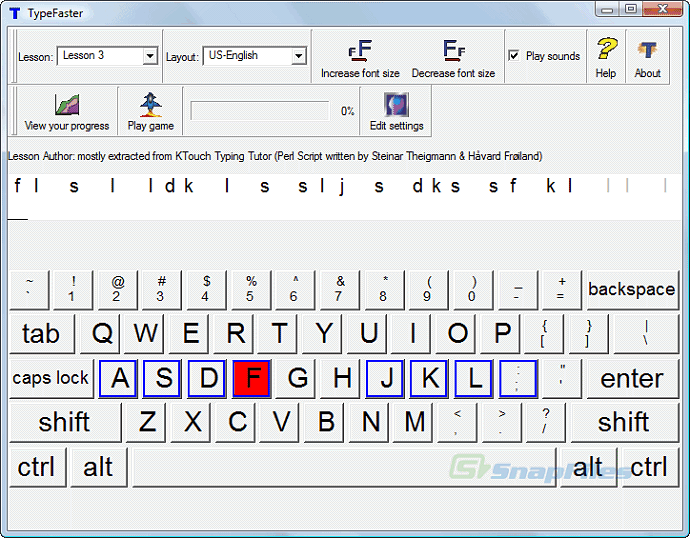Click the P key
The image size is (690, 538).
[x=500, y=333]
